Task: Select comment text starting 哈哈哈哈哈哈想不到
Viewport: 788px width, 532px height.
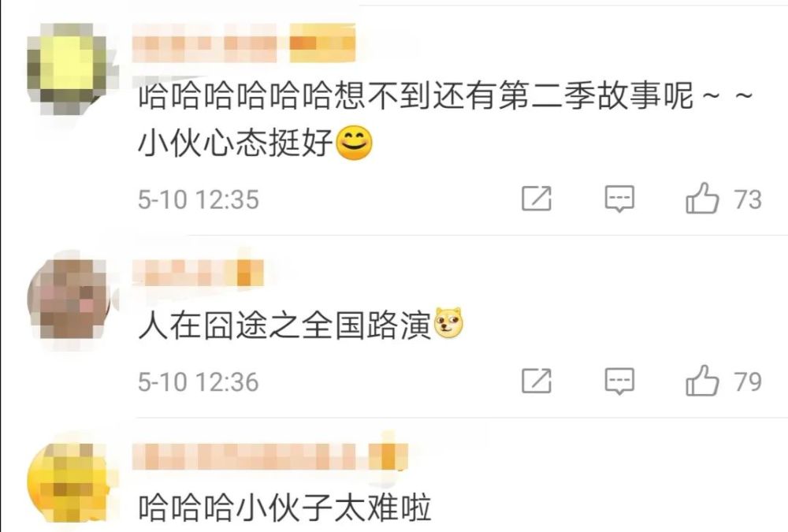Action: [445, 119]
